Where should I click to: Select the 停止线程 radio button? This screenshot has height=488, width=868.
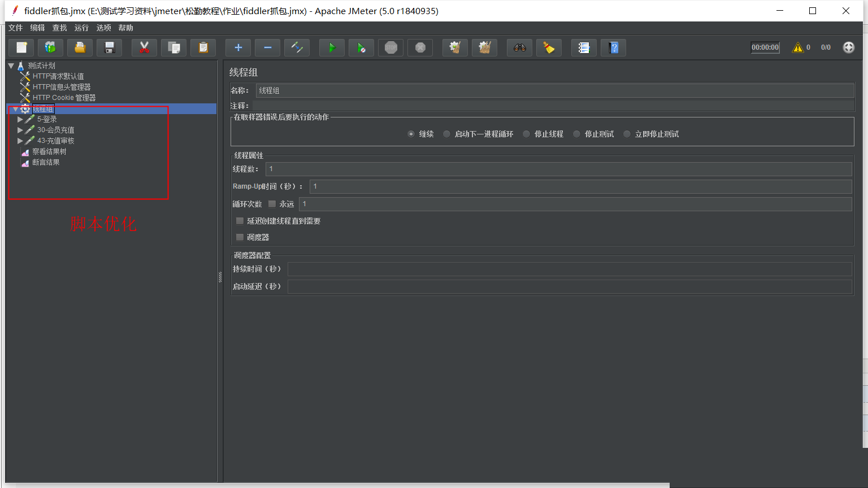(x=527, y=134)
